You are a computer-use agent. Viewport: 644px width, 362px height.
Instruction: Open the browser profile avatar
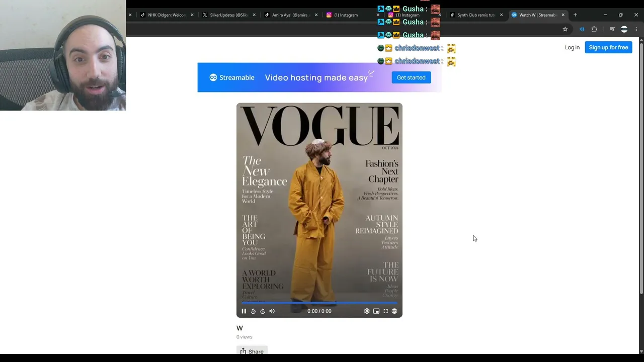click(624, 29)
